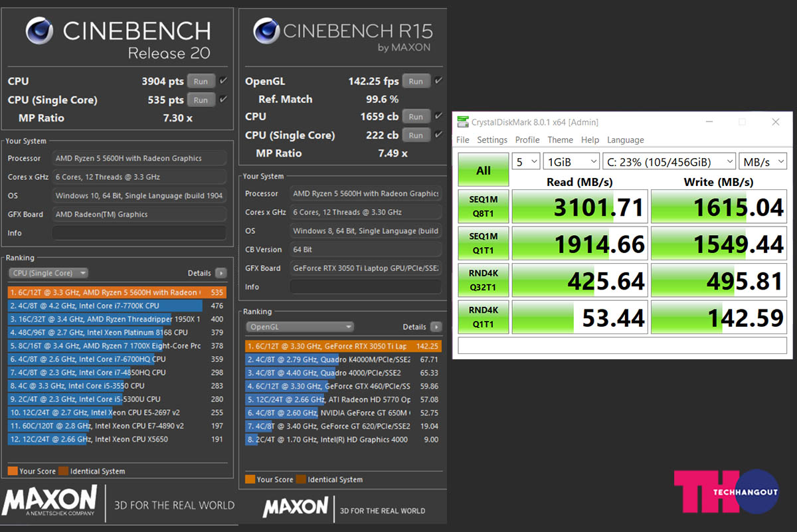Select the ATI Radeon HD 5770 ranking row
The image size is (797, 532).
tap(343, 400)
